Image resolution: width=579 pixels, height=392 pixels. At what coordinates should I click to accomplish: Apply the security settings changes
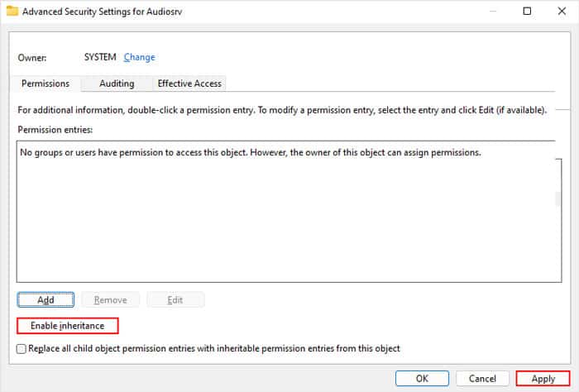coord(543,379)
